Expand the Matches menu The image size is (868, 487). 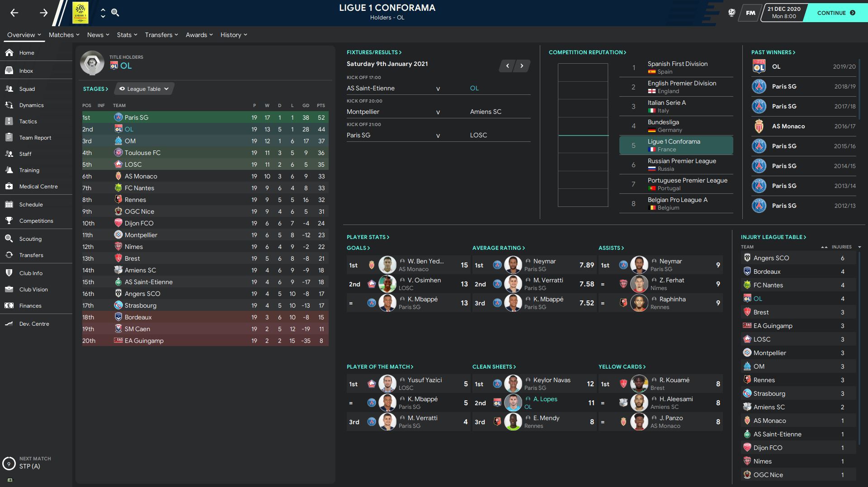64,35
